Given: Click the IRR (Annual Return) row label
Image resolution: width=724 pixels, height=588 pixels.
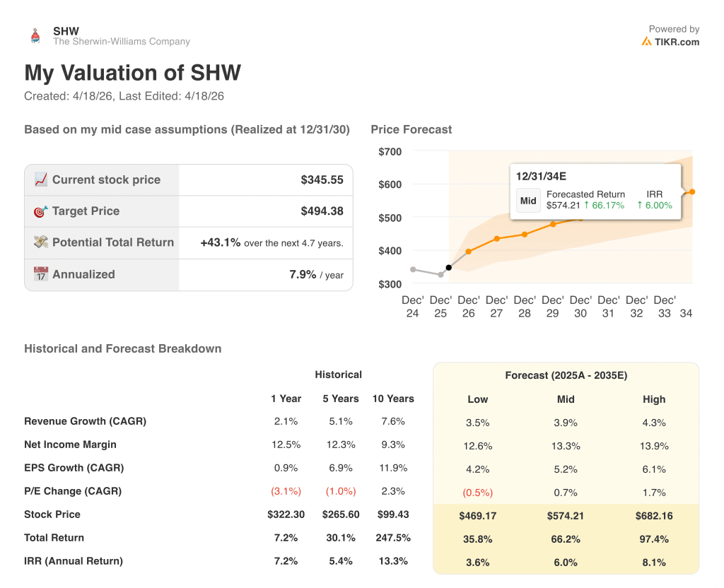Looking at the screenshot, I should (74, 560).
